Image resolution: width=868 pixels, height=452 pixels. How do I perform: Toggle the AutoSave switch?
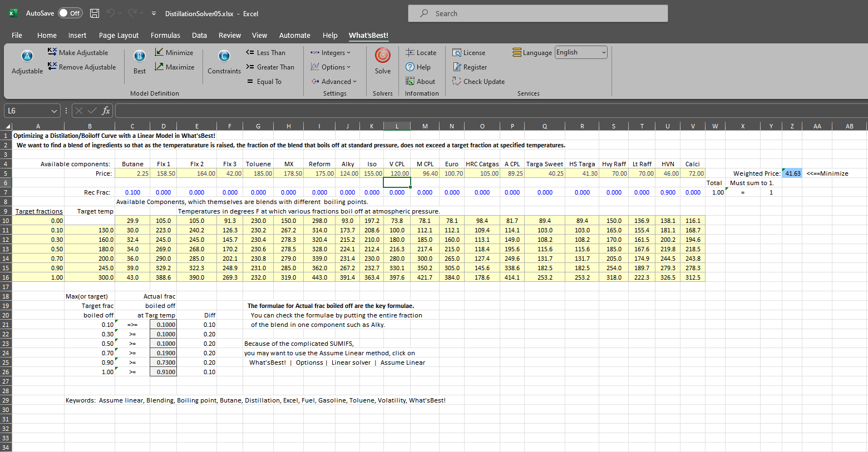[70, 13]
